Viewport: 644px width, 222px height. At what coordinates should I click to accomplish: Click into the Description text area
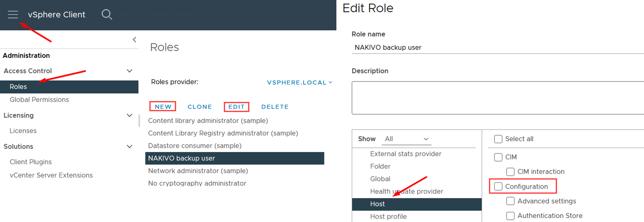pyautogui.click(x=498, y=98)
